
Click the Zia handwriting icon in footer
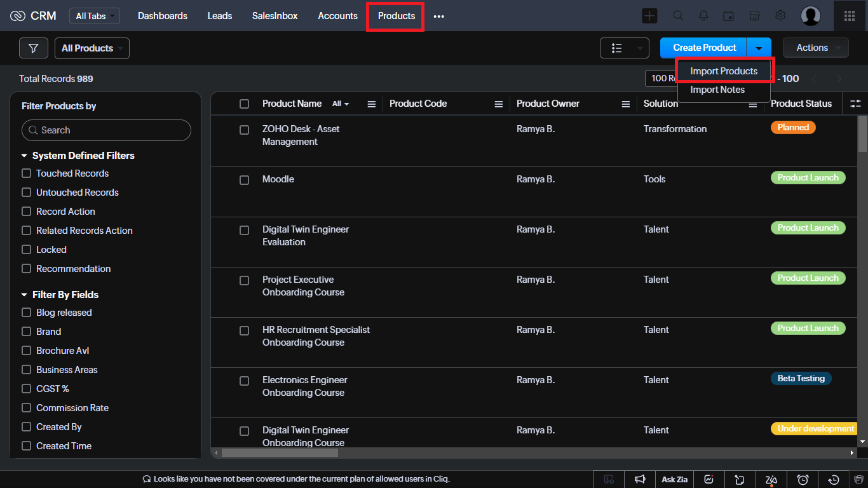coord(771,479)
